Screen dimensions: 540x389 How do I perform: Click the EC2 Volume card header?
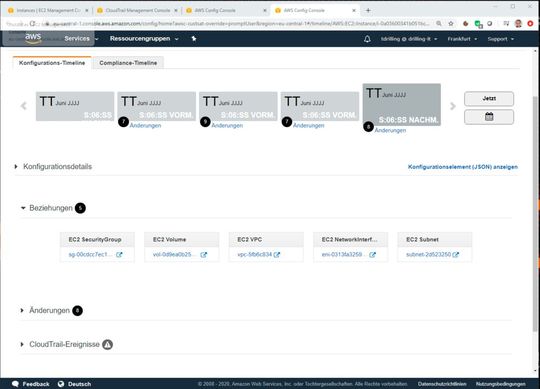(181, 239)
